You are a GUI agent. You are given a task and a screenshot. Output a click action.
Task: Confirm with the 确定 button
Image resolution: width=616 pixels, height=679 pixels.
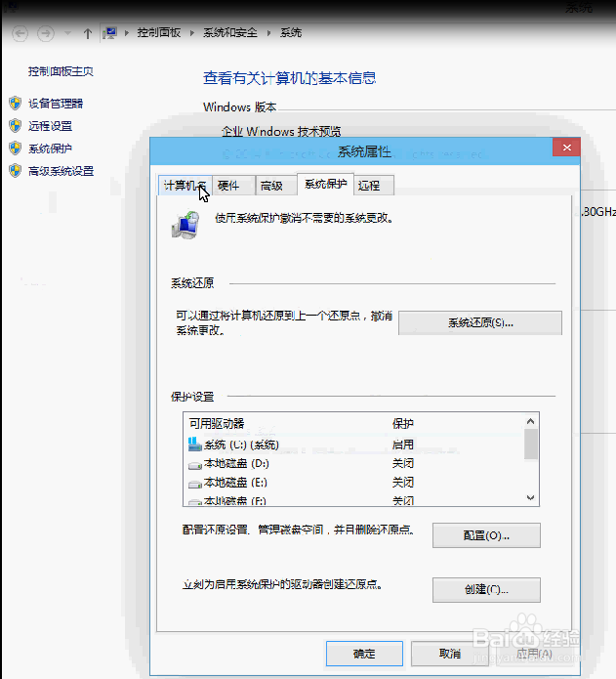tap(364, 654)
